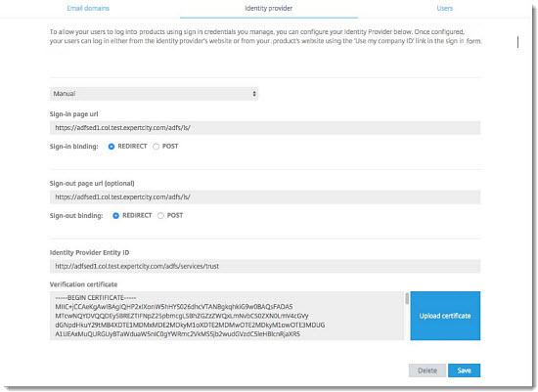Click the BEGIN CERTIFICATE line
Image resolution: width=538 pixels, height=392 pixels.
pos(96,298)
